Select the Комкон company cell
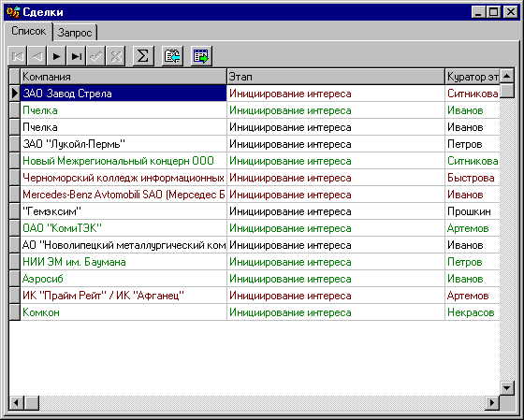The width and height of the screenshot is (524, 420). click(124, 312)
